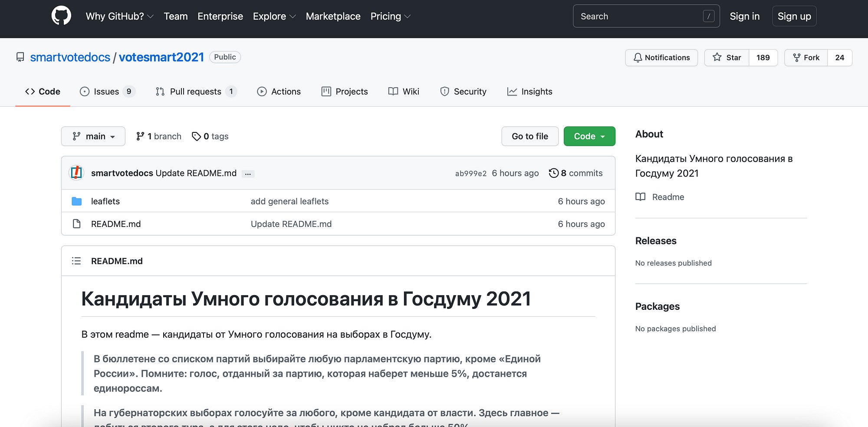Expand the Explore menu

pyautogui.click(x=274, y=16)
